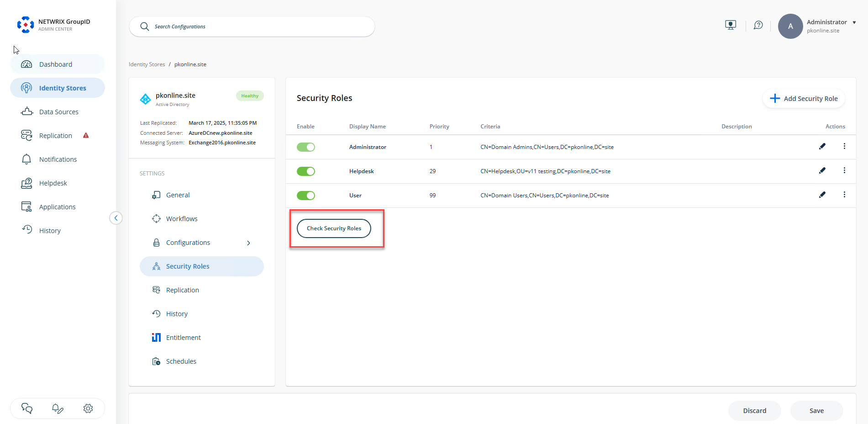Viewport: 868px width, 424px height.
Task: Open actions menu for the User role
Action: (844, 195)
